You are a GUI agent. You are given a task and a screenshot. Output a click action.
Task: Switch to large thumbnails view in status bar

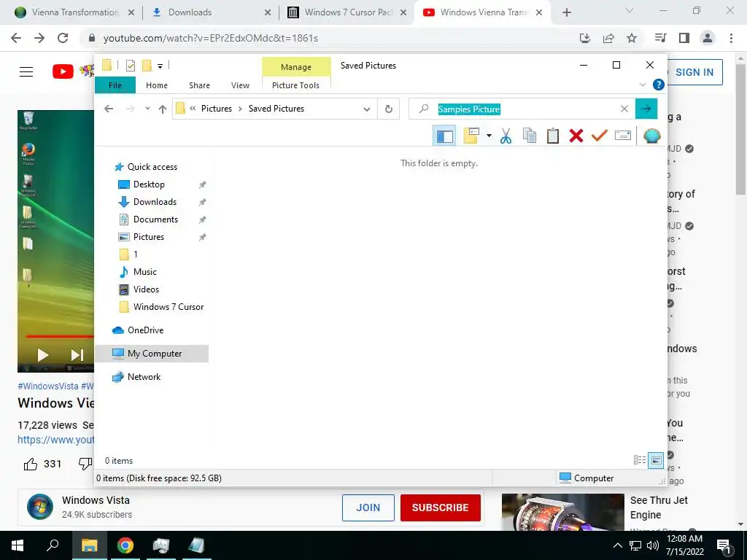[x=656, y=460]
